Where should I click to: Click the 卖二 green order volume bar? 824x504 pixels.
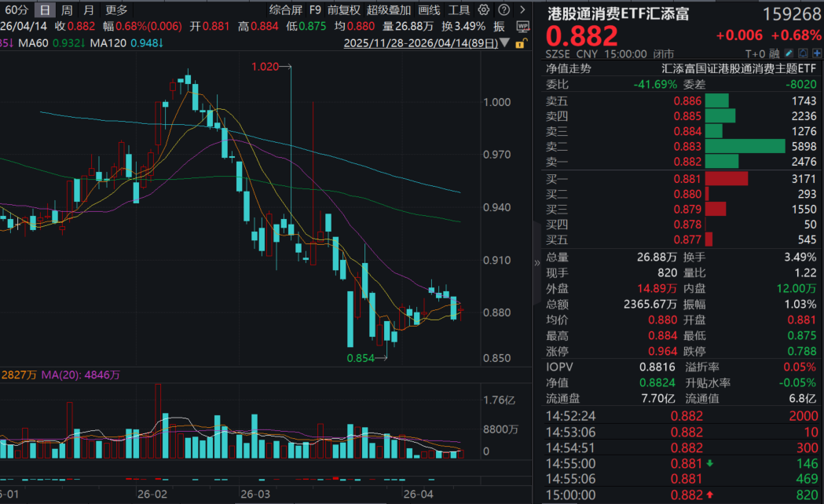745,146
